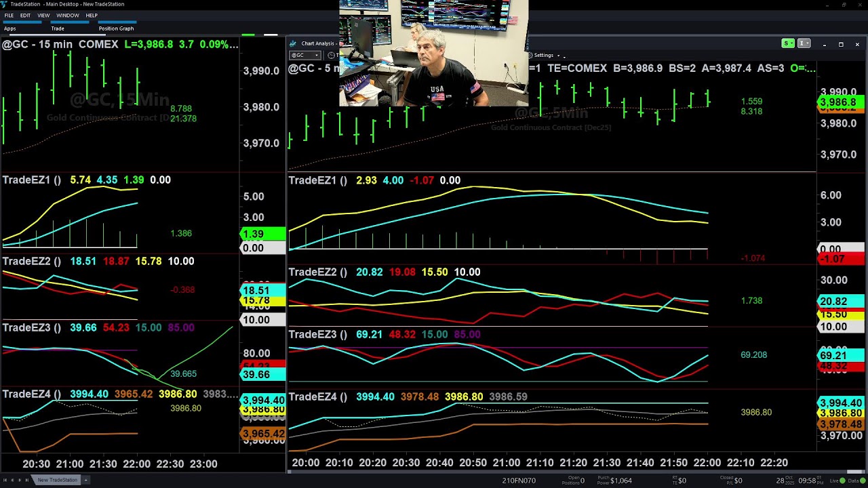
Task: Select the New TradeStation workspace tab
Action: coord(57,480)
